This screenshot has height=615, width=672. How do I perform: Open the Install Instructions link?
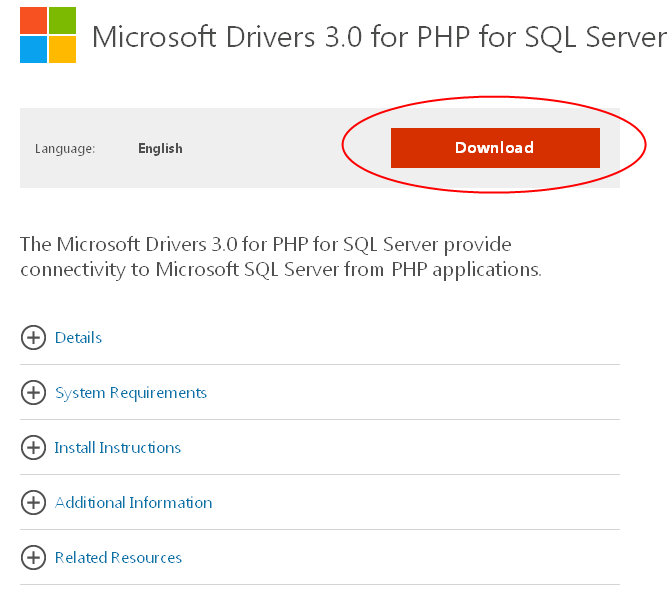click(117, 447)
